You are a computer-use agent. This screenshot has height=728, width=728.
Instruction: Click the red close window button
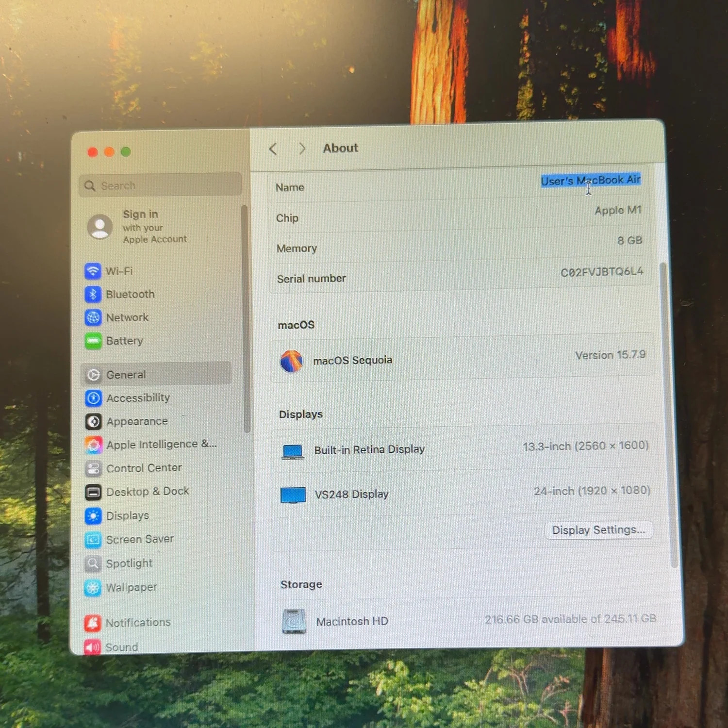(x=93, y=152)
